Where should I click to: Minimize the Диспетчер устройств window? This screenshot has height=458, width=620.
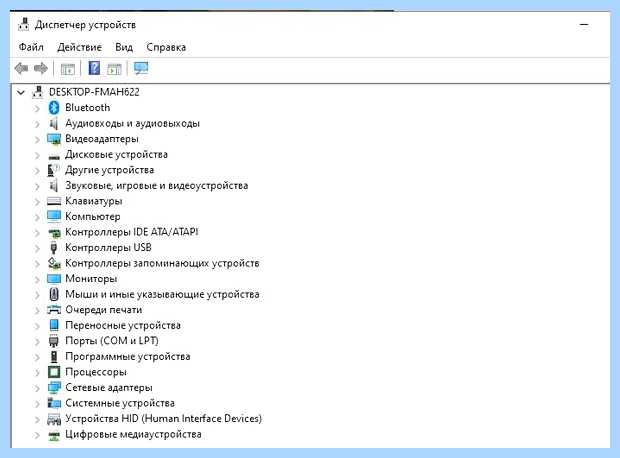click(x=584, y=25)
